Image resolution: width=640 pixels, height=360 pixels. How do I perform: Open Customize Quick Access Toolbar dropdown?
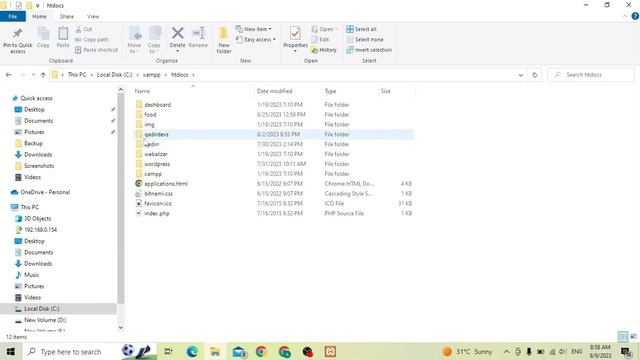pyautogui.click(x=38, y=6)
